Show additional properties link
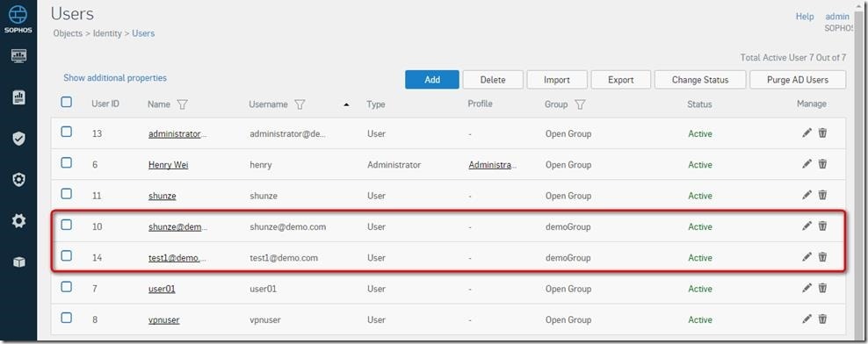 [115, 78]
